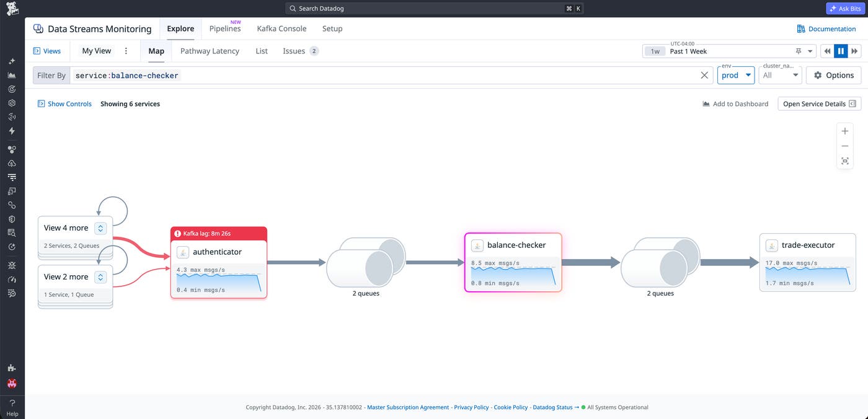Open the Kafka Console tab
Viewport: 868px width, 419px height.
click(x=281, y=29)
